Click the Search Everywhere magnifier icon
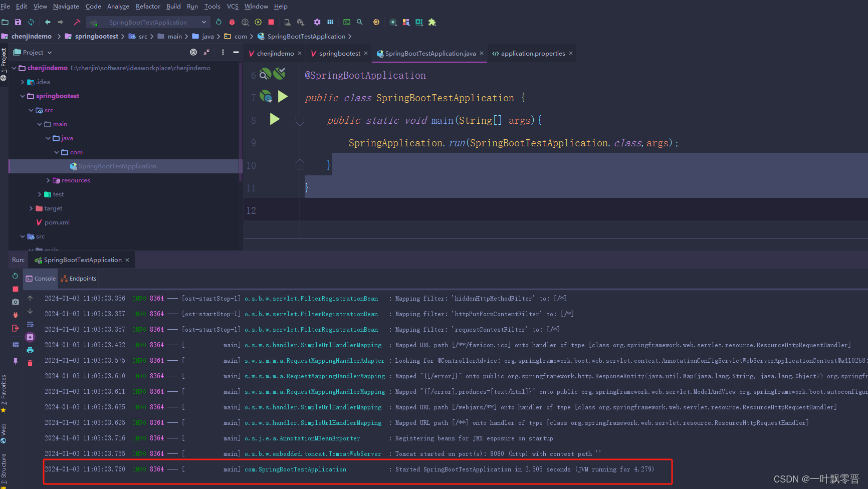 360,22
